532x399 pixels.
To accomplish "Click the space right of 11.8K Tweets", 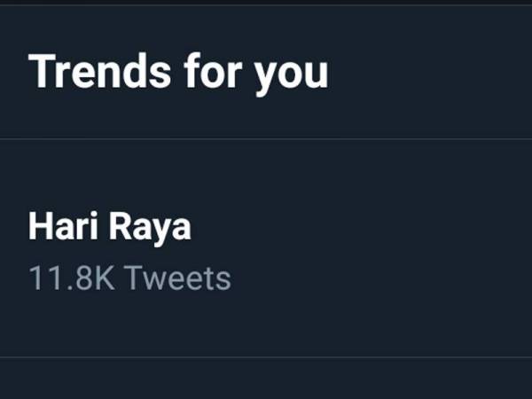I will tap(372, 278).
